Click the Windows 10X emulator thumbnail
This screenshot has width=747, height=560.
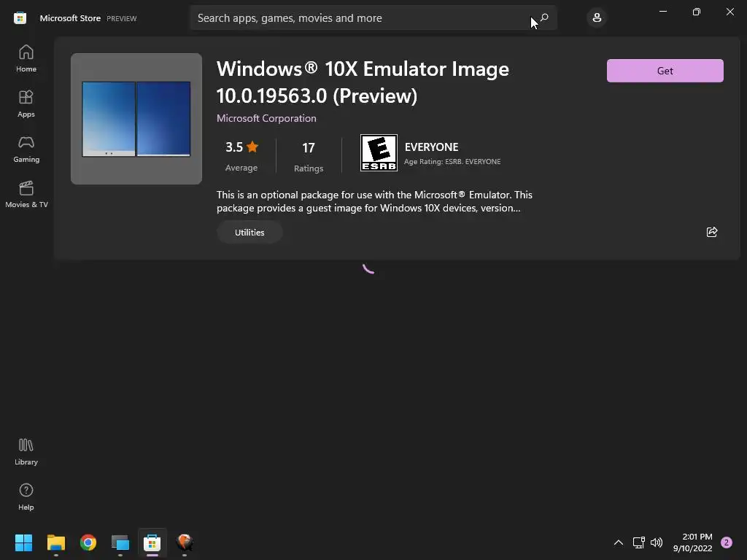[x=136, y=119]
